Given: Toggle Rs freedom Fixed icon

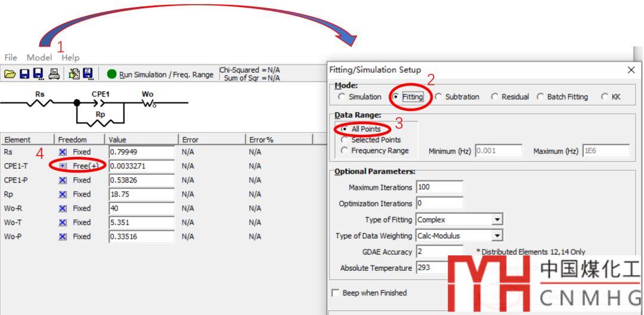Looking at the screenshot, I should [63, 152].
